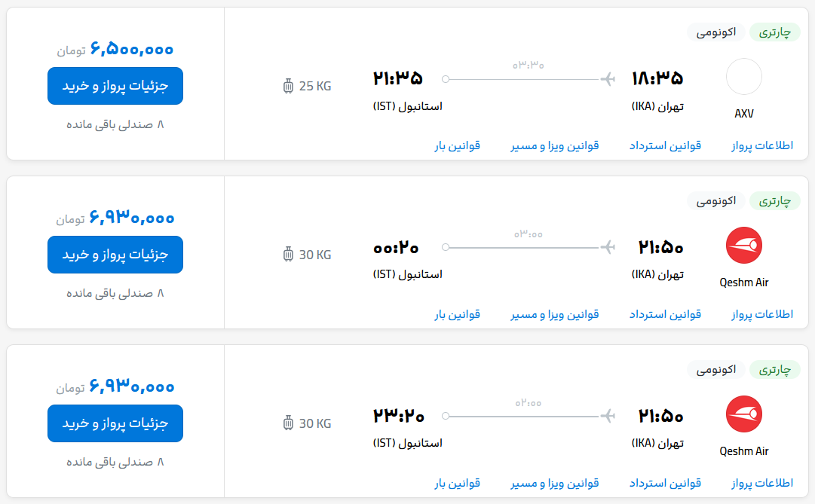Click the چارتری tag on the AXV flight
815x504 pixels.
point(774,32)
